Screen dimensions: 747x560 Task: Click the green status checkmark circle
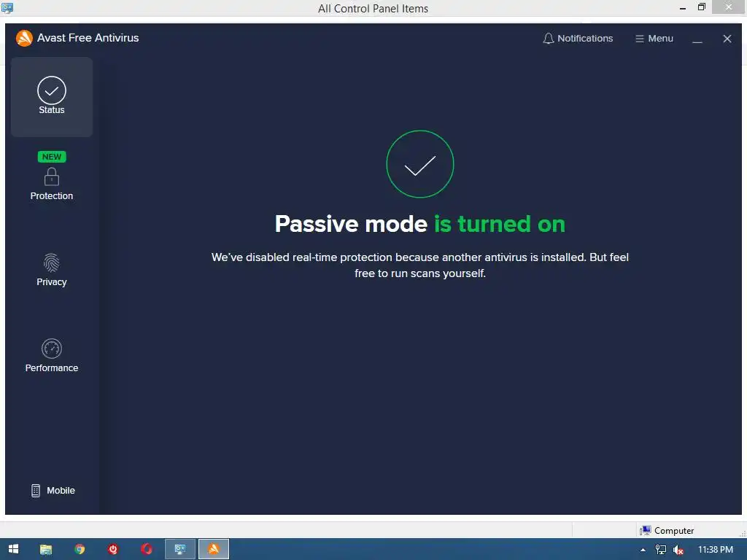pos(419,164)
